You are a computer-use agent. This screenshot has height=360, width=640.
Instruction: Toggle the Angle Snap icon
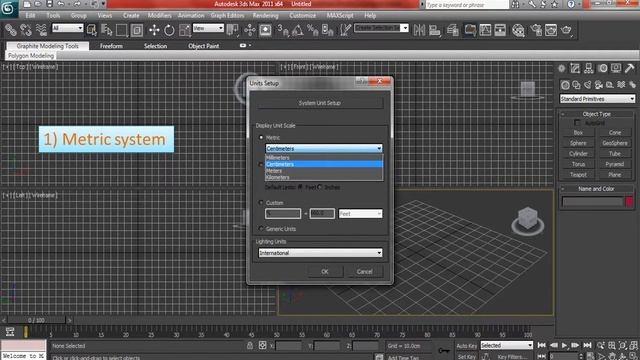pos(298,30)
